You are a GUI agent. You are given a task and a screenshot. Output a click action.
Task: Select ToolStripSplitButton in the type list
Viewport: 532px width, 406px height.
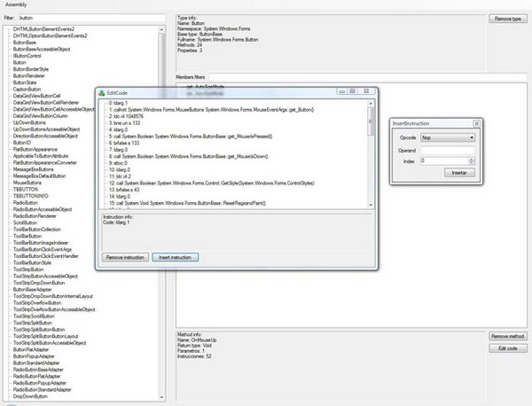click(x=32, y=323)
